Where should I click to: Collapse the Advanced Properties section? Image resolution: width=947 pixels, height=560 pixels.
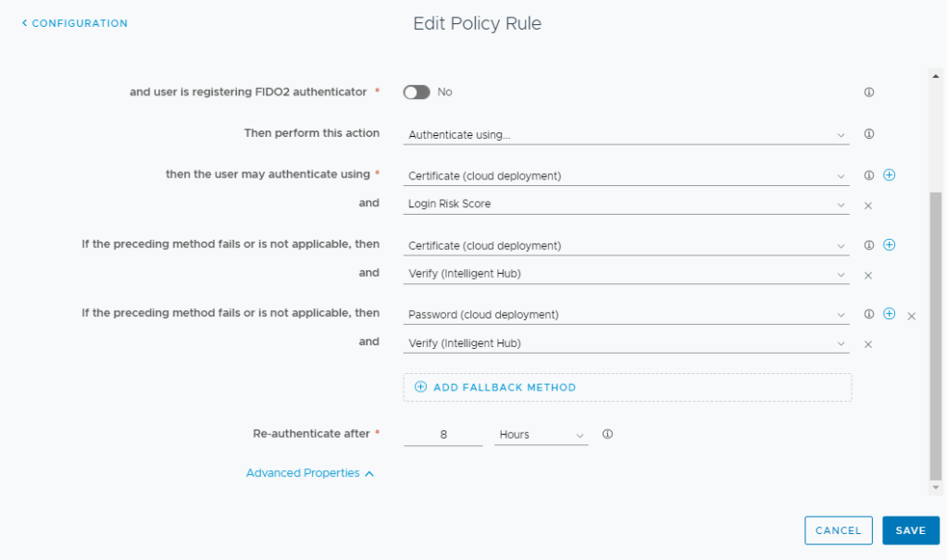309,473
